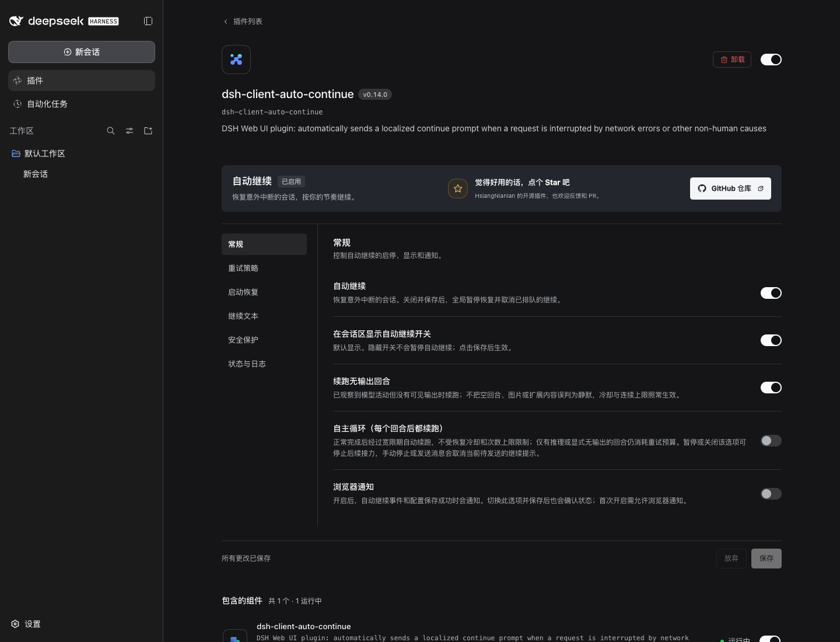This screenshot has height=642, width=840.
Task: Switch to the 继续文本 tab
Action: pos(264,316)
